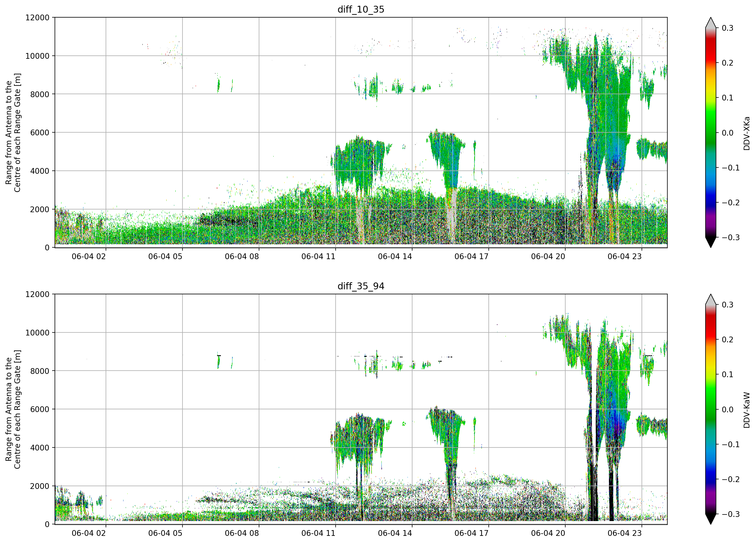Click the −0.2 tick on the DDV-XKa colorbar
The image size is (756, 543).
point(731,202)
